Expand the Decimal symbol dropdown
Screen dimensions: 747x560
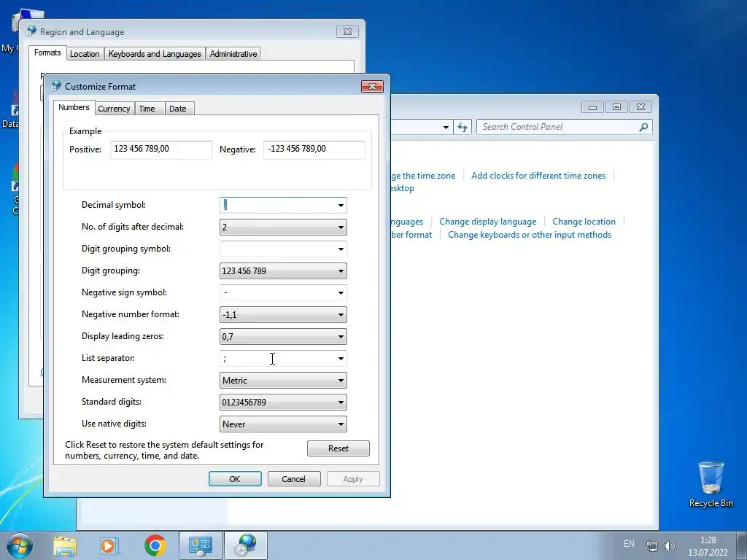click(x=341, y=205)
